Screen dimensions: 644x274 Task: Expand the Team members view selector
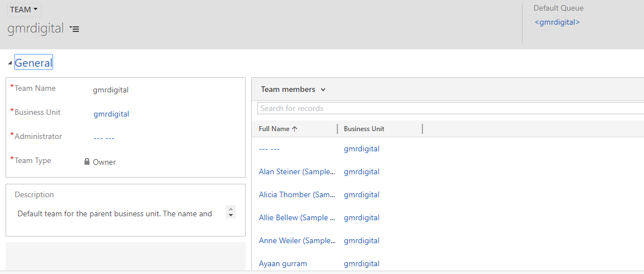[x=323, y=90]
